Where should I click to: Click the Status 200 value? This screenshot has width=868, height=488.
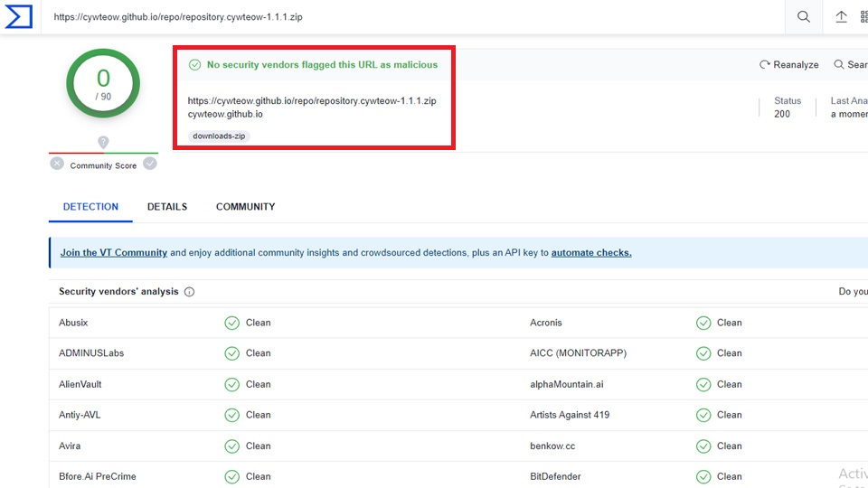[x=781, y=114]
